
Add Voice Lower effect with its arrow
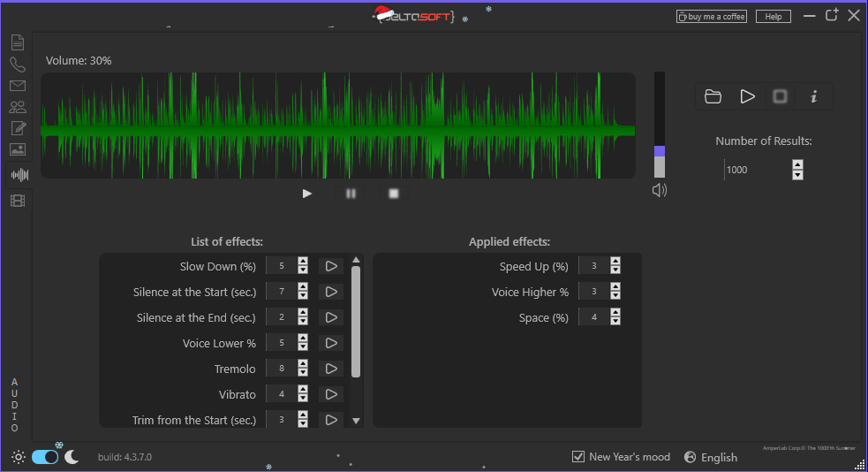coord(331,343)
